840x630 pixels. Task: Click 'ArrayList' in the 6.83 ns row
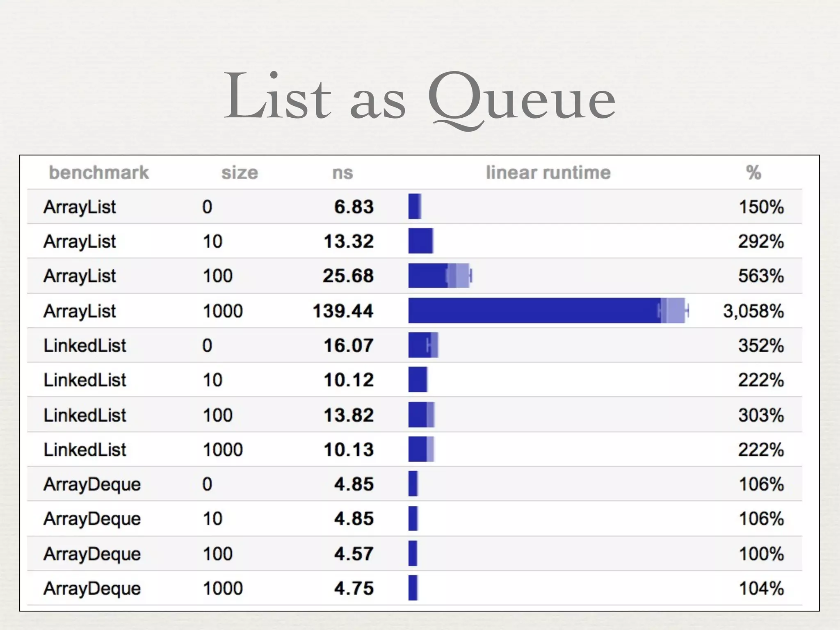tap(80, 207)
